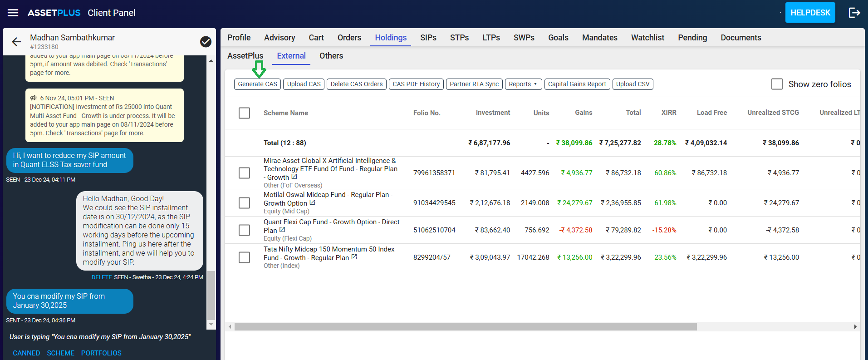Select the Mirae Asset Global X row checkbox

coord(244,173)
